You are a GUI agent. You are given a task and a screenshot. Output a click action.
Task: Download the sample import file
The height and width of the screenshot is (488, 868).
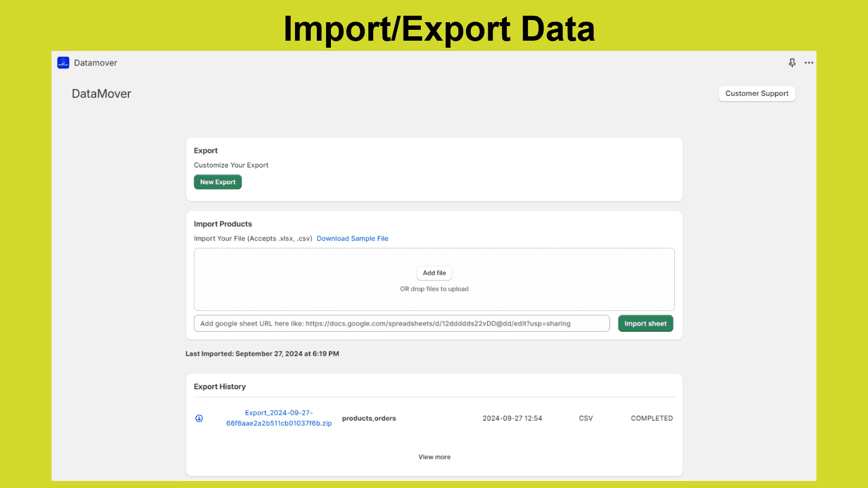point(352,239)
